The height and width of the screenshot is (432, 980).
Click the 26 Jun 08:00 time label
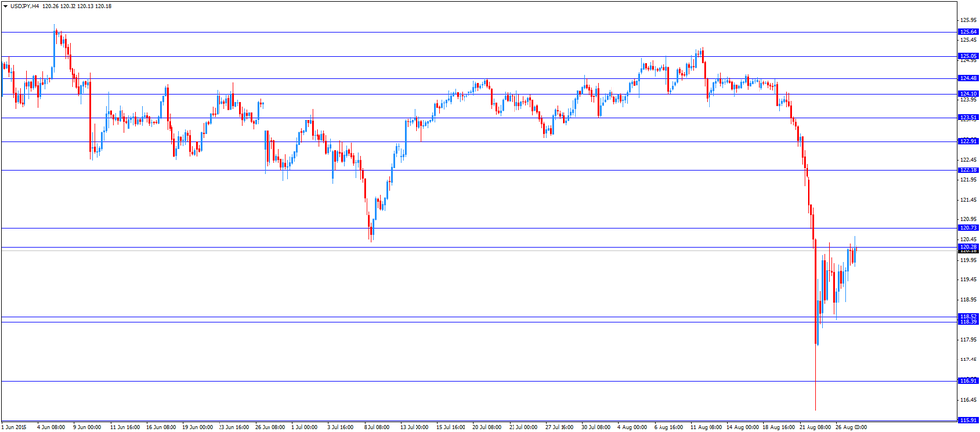point(270,428)
